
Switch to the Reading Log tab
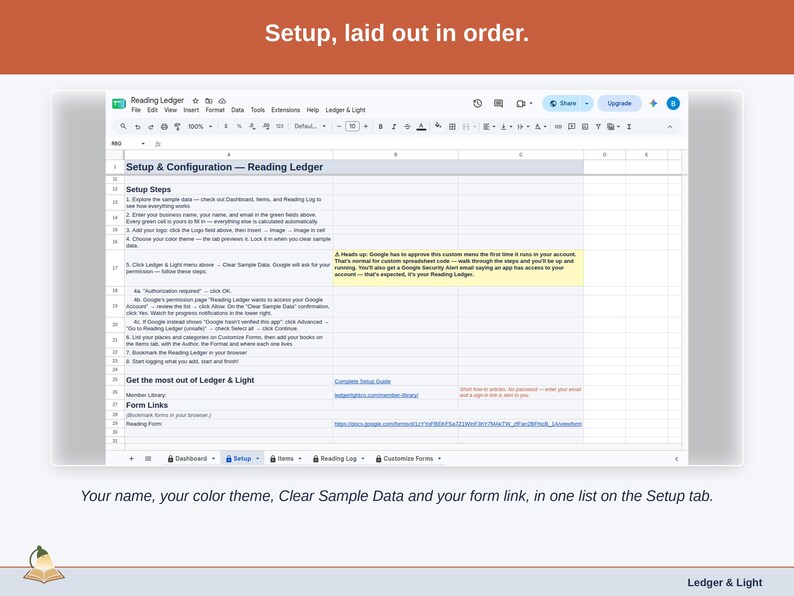(338, 458)
